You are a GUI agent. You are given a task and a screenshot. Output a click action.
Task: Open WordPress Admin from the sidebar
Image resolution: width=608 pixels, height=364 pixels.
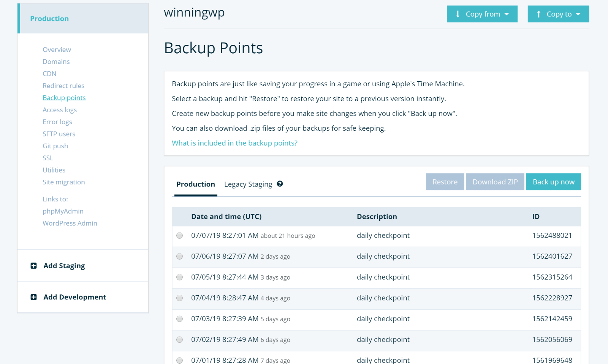coord(70,223)
